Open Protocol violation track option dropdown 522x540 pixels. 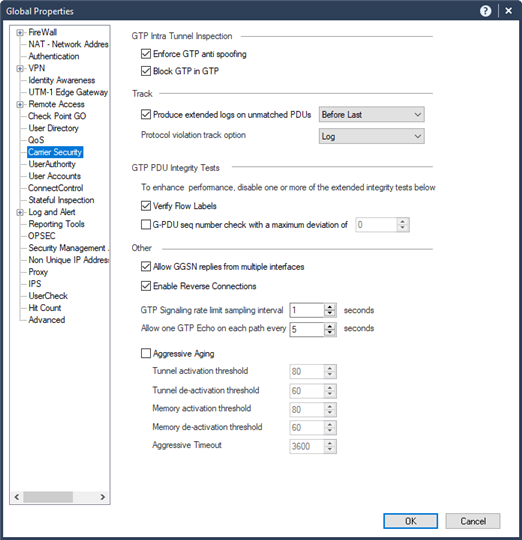click(x=372, y=136)
